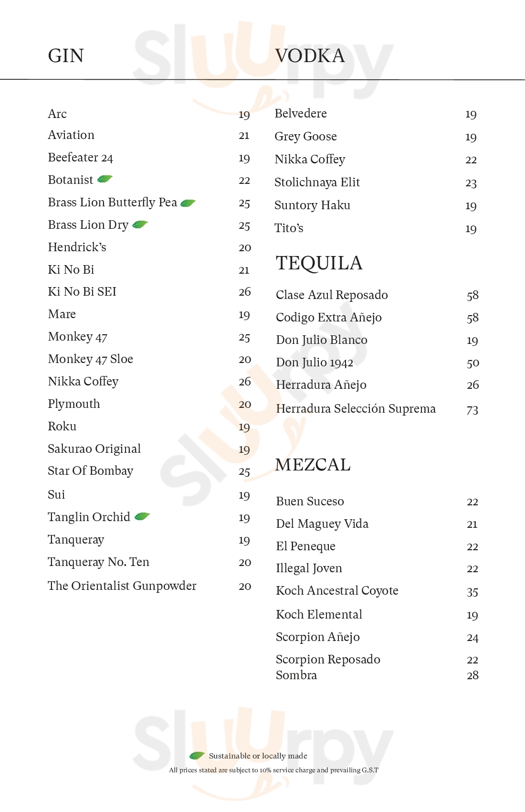Select Monkey 47 Sloe gin entry
The image size is (525, 812).
pyautogui.click(x=90, y=359)
